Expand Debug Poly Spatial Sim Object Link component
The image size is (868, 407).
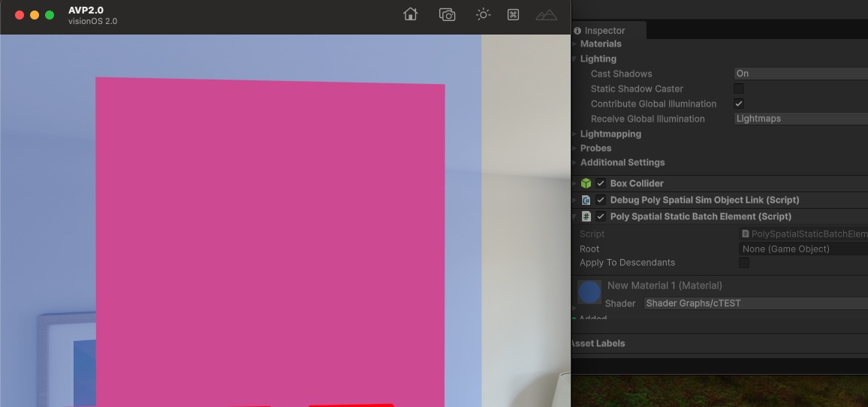(574, 200)
